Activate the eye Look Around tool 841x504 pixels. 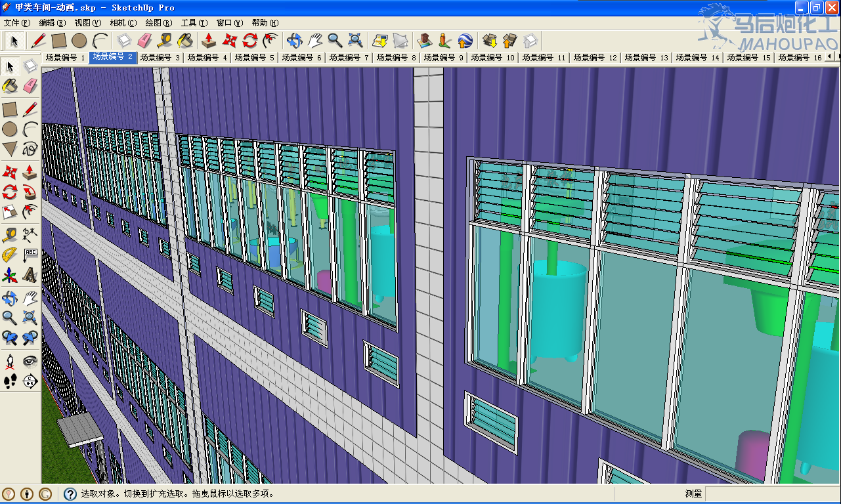click(x=30, y=361)
